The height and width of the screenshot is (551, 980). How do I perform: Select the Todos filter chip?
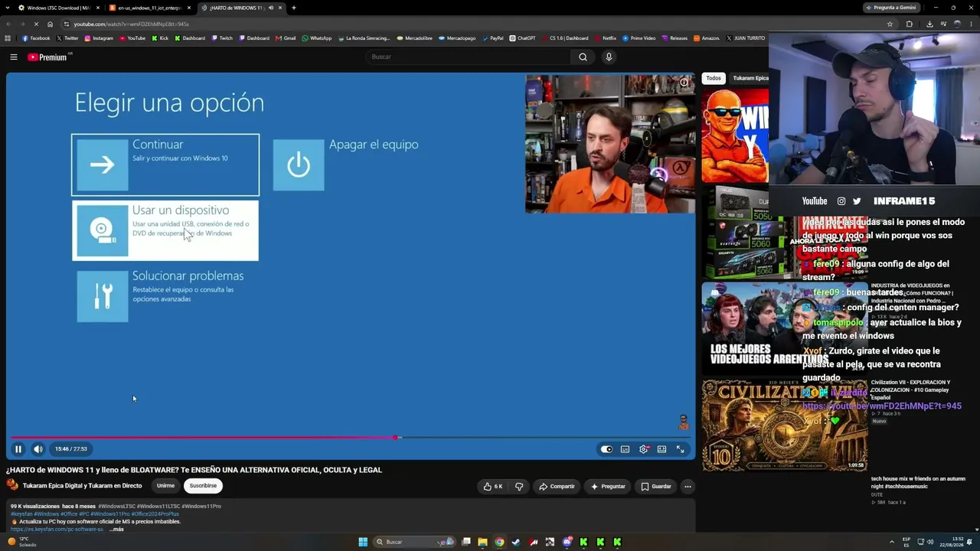[714, 78]
